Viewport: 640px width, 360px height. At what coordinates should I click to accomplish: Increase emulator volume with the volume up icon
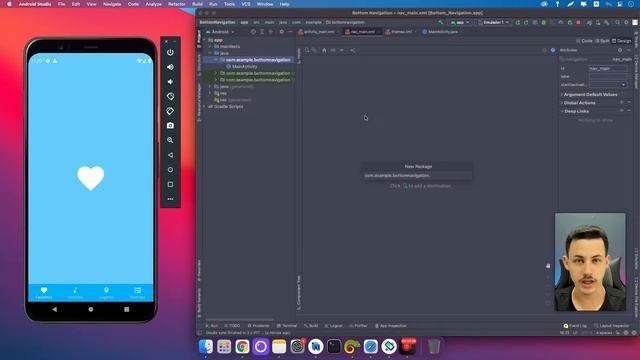[170, 67]
